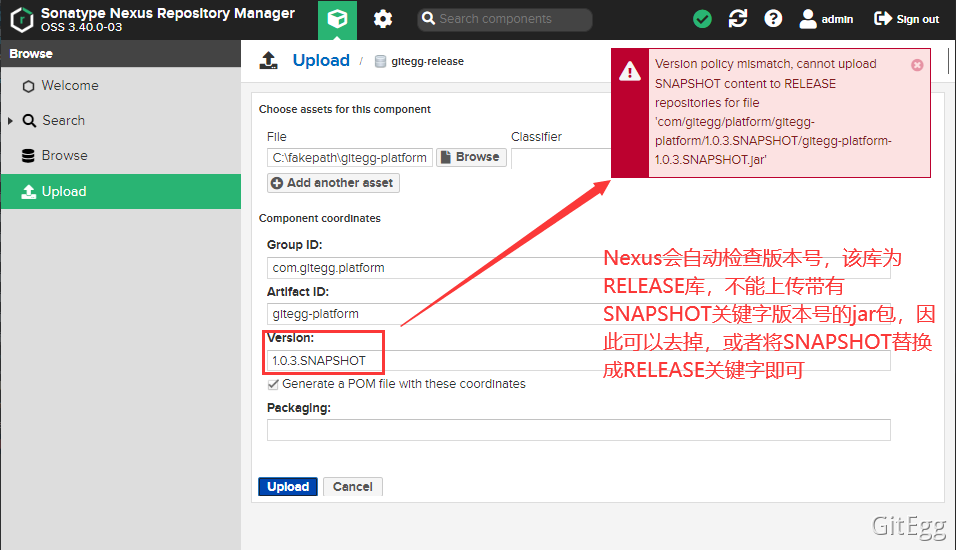The image size is (956, 550).
Task: Click the Group ID field
Action: click(x=579, y=268)
